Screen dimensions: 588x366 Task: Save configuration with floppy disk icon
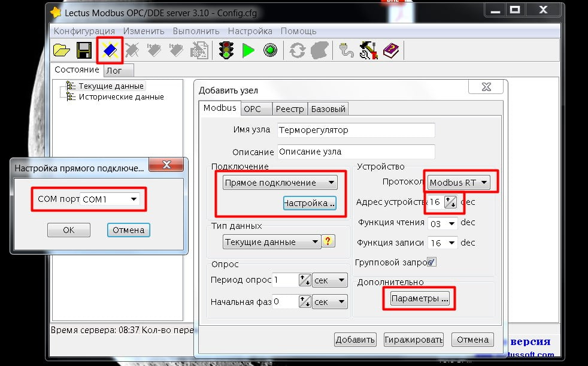pyautogui.click(x=84, y=50)
